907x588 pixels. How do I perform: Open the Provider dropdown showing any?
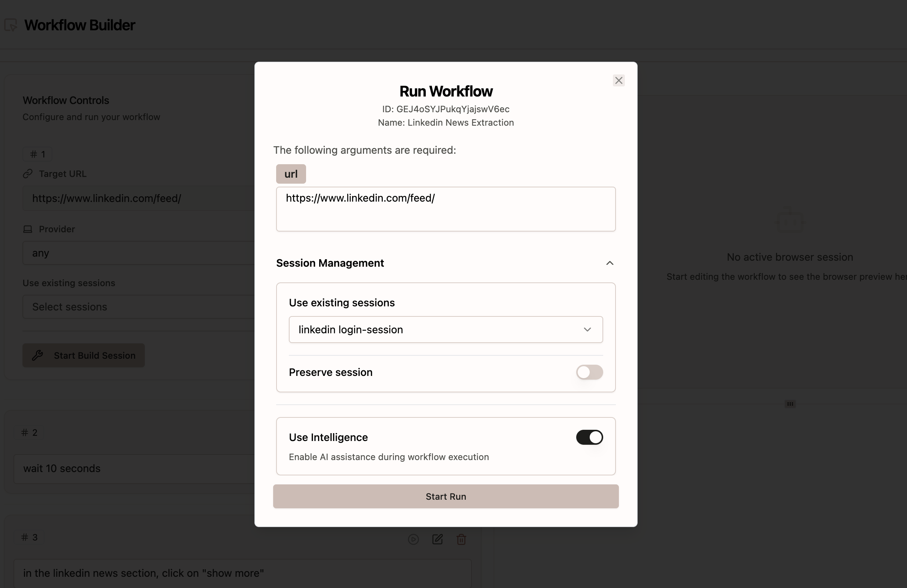click(x=114, y=253)
